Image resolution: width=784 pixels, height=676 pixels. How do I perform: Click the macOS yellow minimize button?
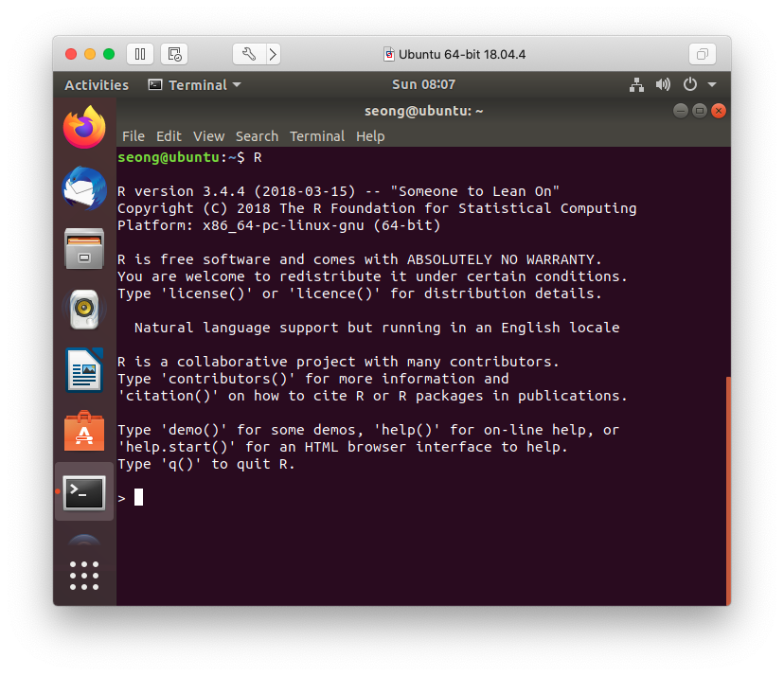coord(90,54)
